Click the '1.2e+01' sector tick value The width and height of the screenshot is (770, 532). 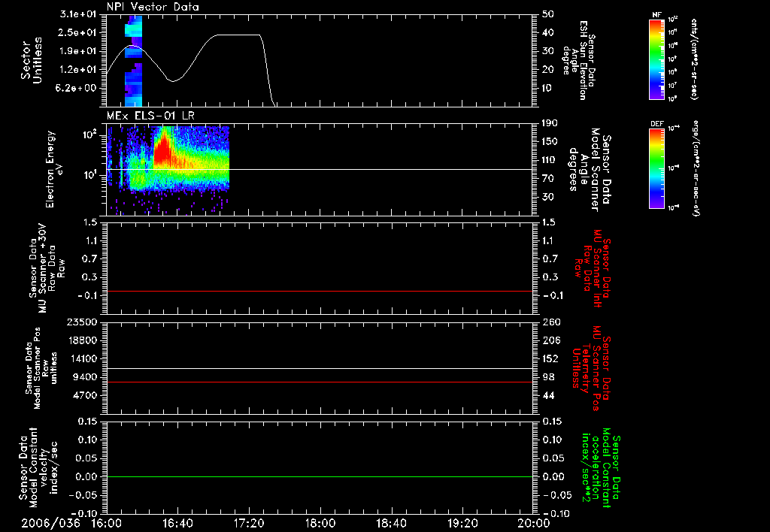[77, 70]
